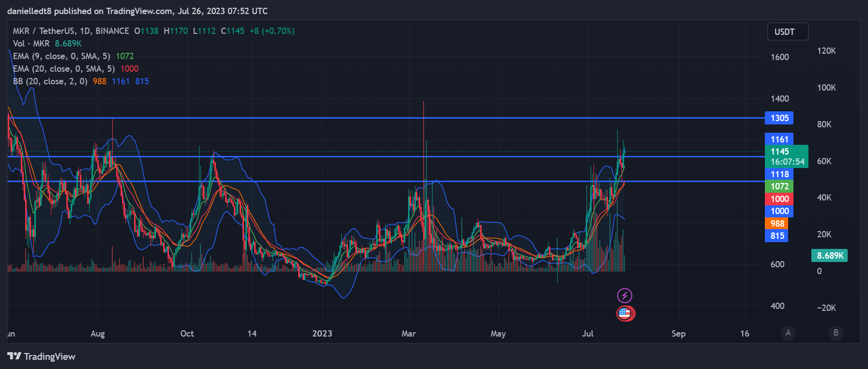The image size is (868, 369).
Task: Click the Aug label on time axis
Action: (98, 334)
